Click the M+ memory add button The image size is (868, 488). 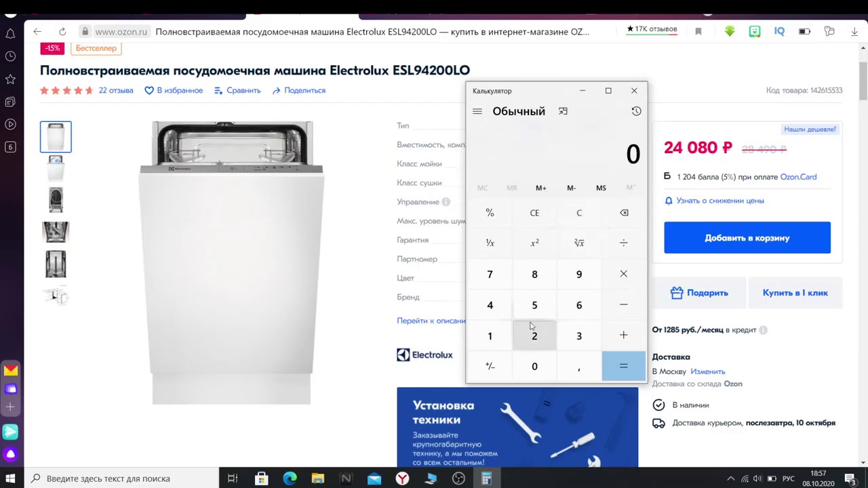coord(541,188)
